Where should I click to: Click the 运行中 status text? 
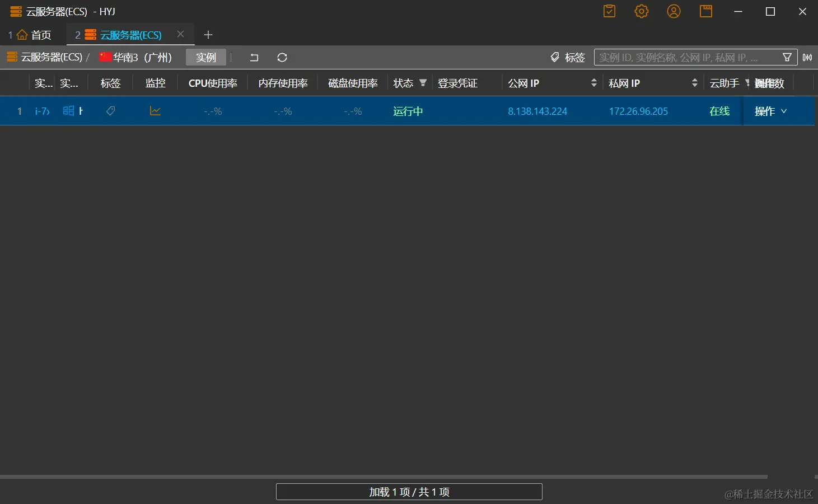click(x=408, y=111)
